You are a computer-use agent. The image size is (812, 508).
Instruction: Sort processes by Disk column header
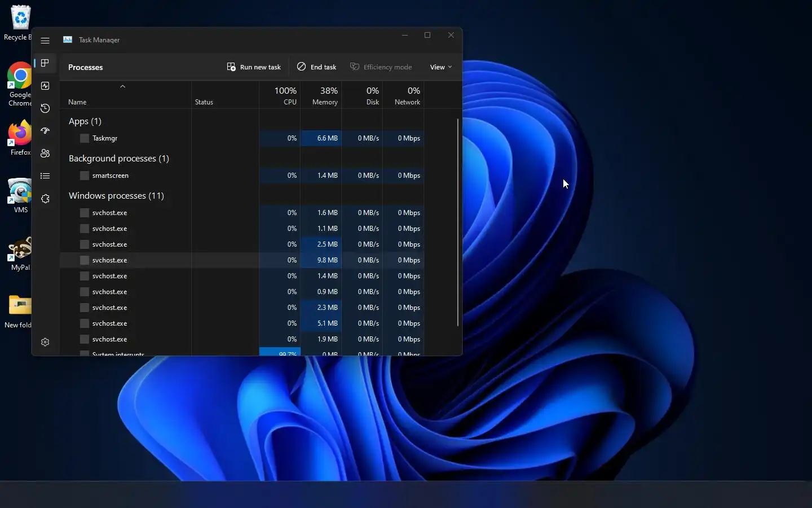[362, 95]
